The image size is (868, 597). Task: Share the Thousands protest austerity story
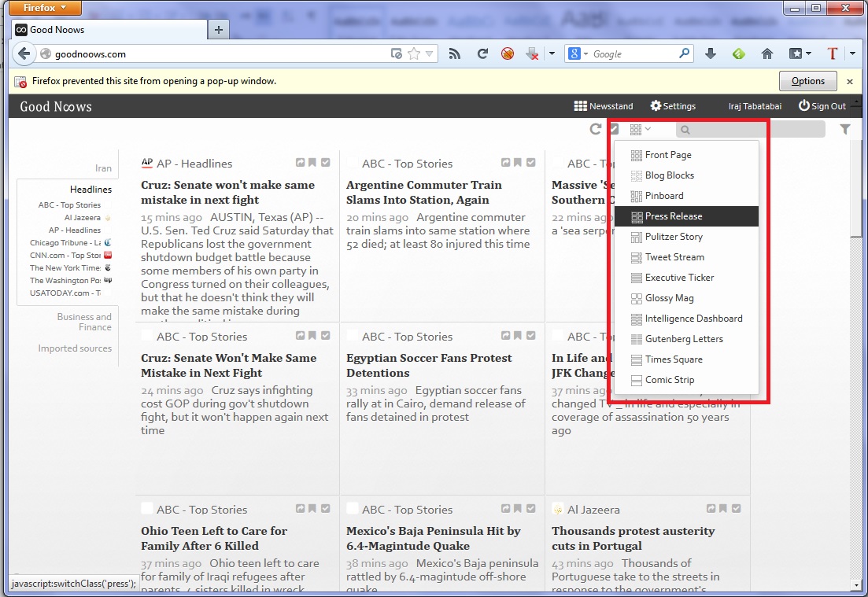pos(711,508)
